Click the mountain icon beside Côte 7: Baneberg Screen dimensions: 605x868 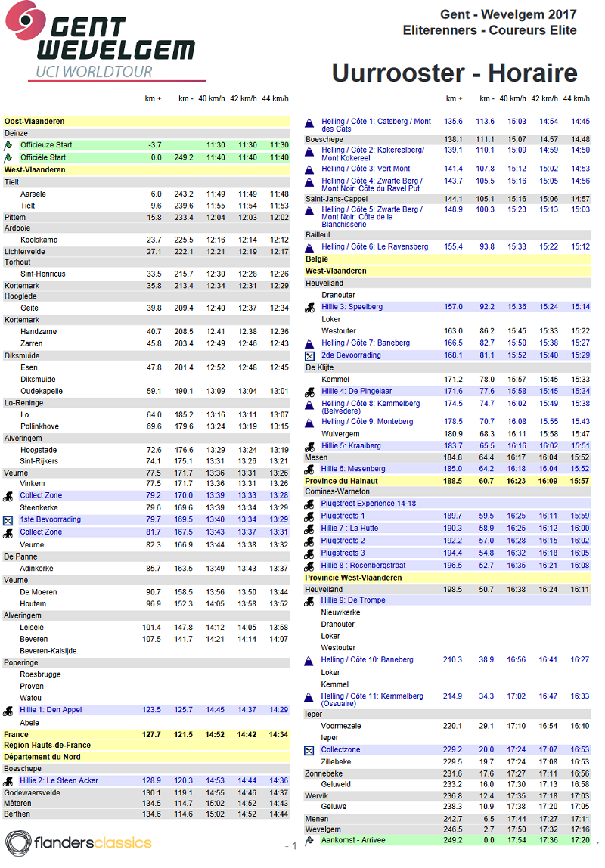[x=309, y=344]
